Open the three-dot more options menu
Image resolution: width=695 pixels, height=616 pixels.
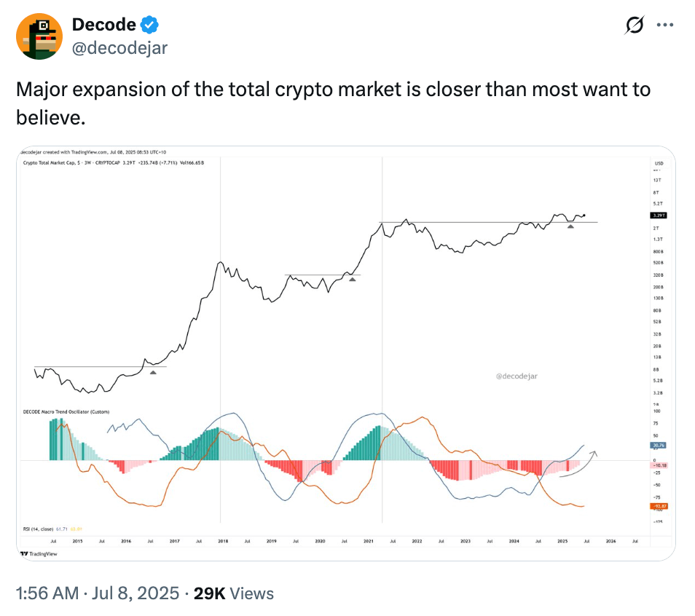tap(665, 25)
